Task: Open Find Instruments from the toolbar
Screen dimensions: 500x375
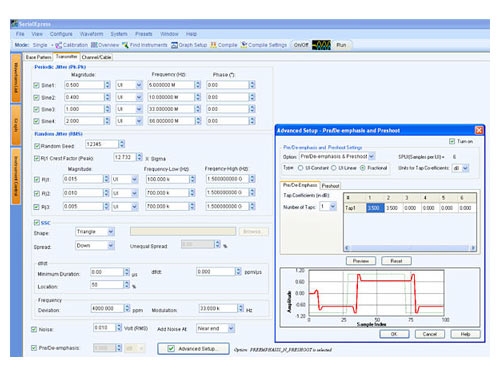Action: (x=145, y=45)
